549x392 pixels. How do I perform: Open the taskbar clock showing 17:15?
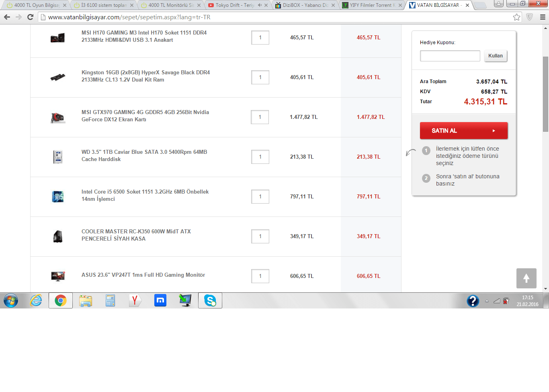pyautogui.click(x=527, y=301)
